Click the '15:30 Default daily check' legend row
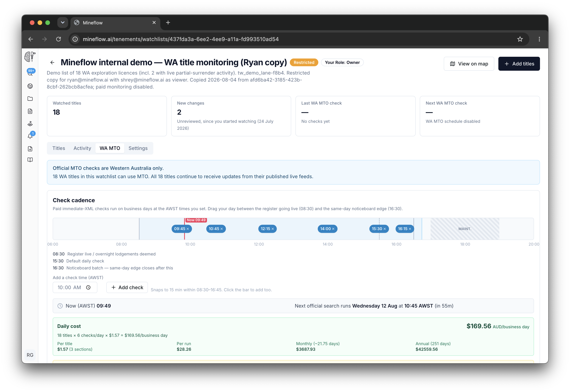Image resolution: width=570 pixels, height=392 pixels. pos(78,261)
